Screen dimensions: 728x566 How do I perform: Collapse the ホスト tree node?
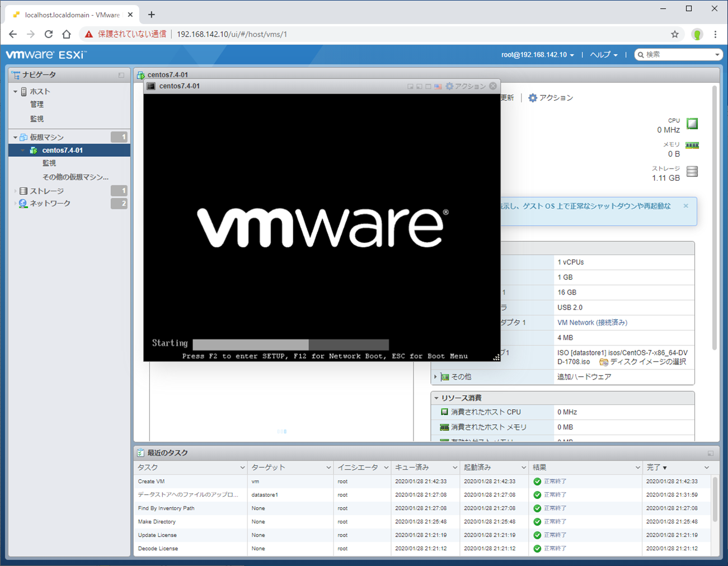click(x=15, y=91)
